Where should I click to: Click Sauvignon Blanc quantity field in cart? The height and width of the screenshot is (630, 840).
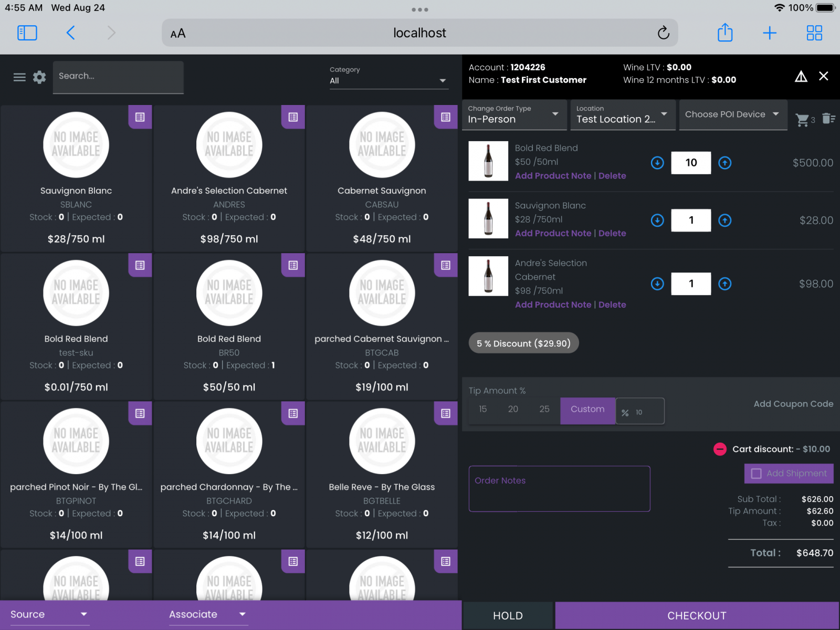(x=691, y=220)
